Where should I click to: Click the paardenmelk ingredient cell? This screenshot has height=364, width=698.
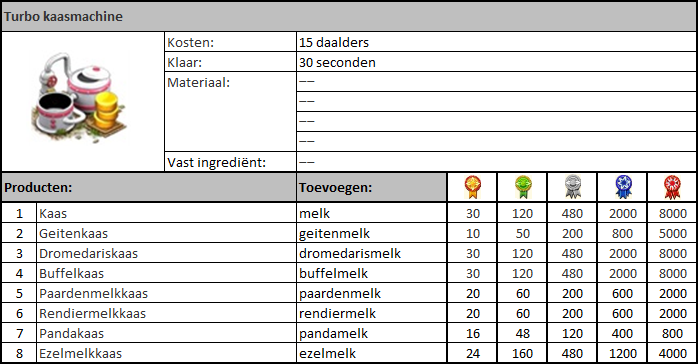tap(372, 293)
